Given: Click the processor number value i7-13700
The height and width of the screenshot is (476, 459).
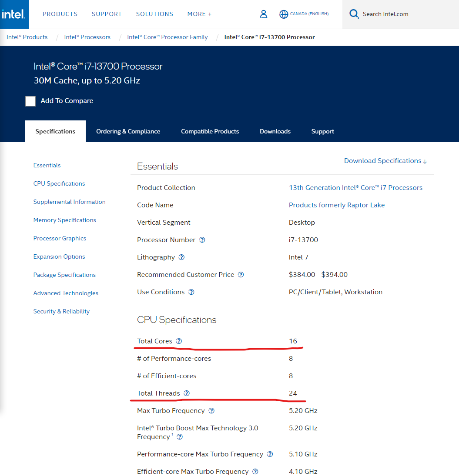Looking at the screenshot, I should coord(304,240).
